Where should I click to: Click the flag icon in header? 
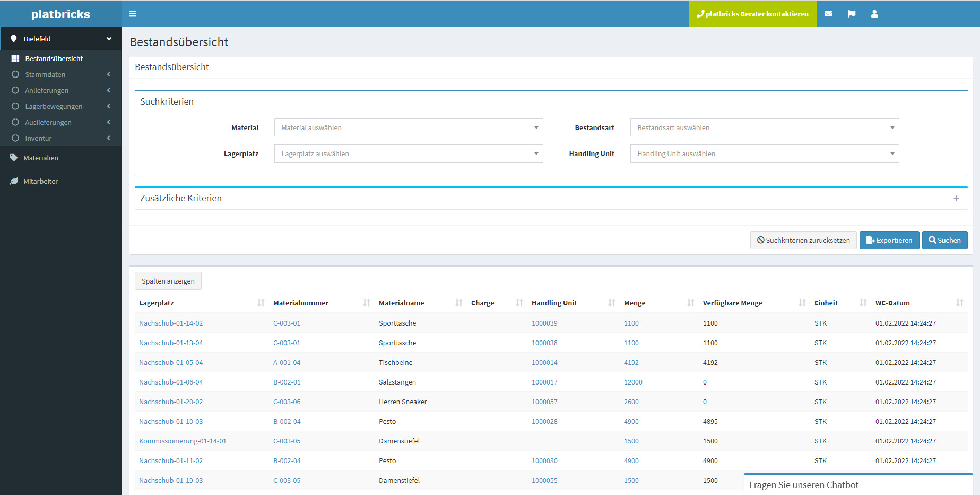(x=851, y=14)
